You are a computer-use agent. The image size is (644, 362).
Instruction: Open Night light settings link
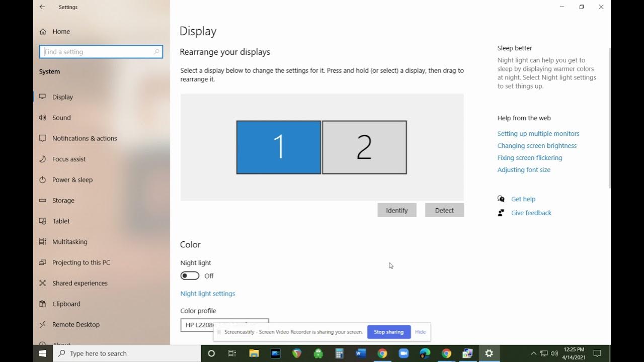point(208,293)
